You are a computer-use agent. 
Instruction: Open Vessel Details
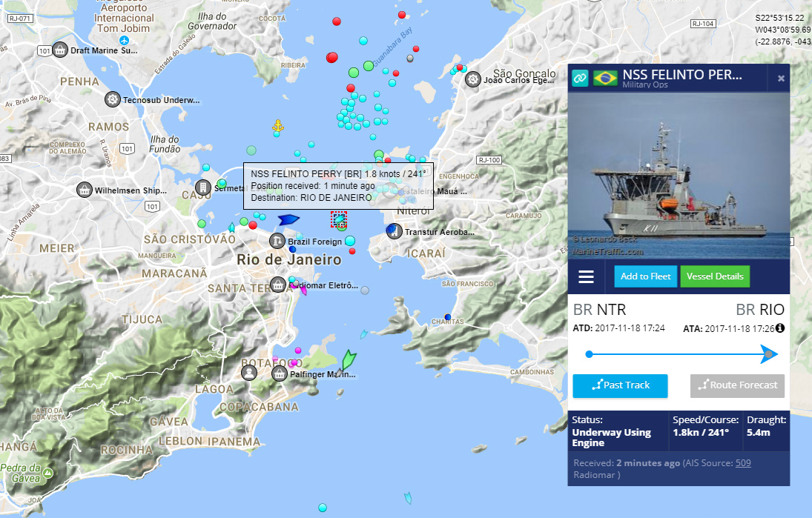(715, 276)
